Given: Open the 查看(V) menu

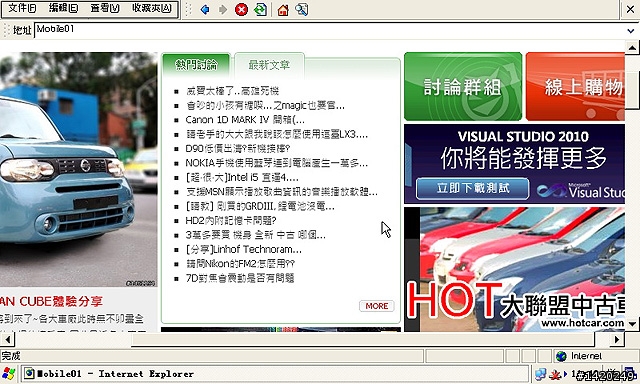Looking at the screenshot, I should coord(104,8).
